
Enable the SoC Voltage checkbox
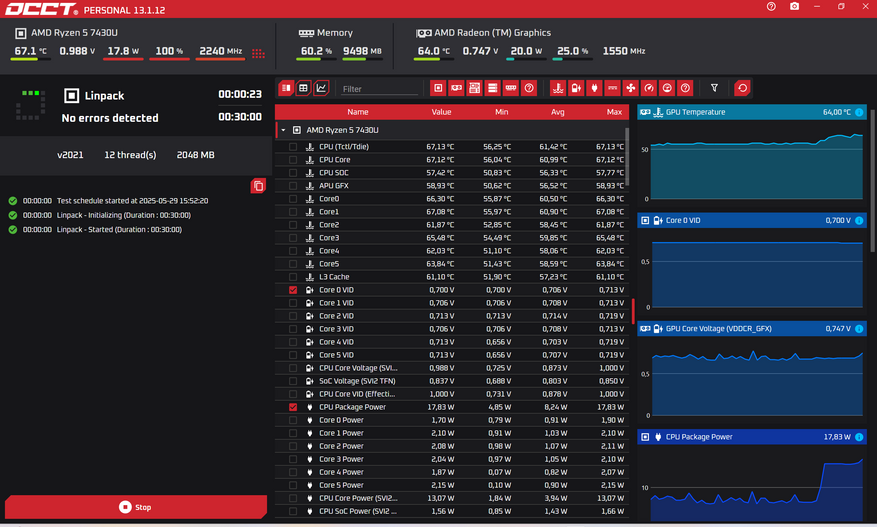coord(293,381)
